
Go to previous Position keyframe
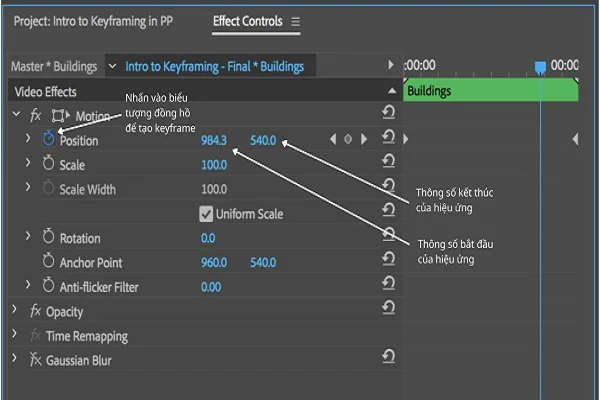click(333, 139)
